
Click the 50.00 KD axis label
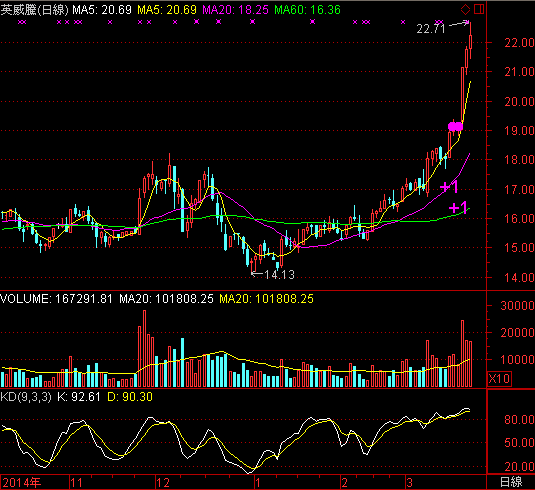coord(519,443)
